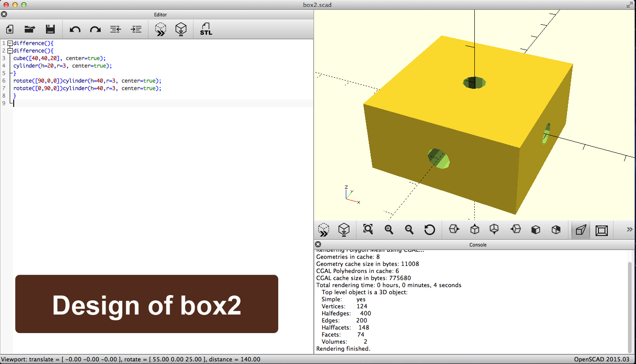This screenshot has height=364, width=636.
Task: Place cursor on empty line 9
Action: (163, 103)
